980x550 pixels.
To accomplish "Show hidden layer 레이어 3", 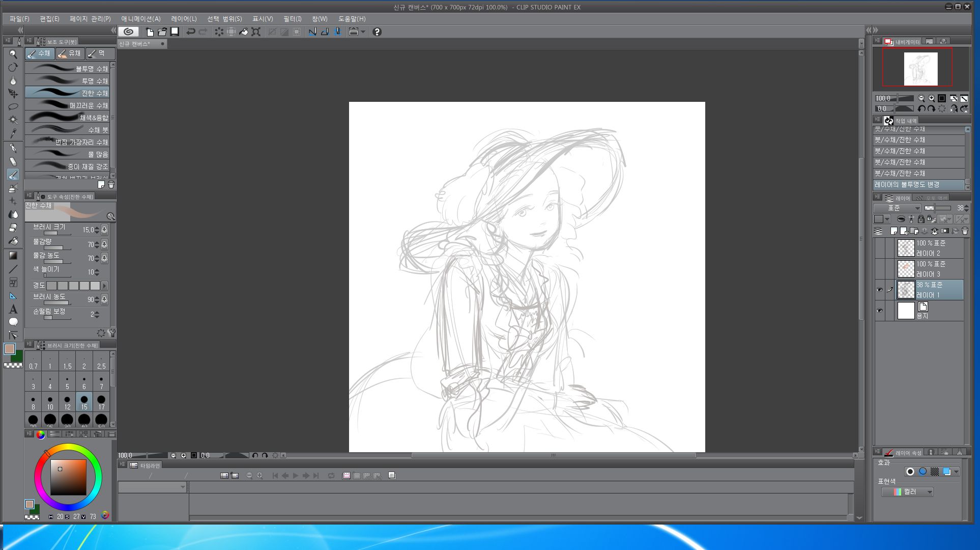I will click(x=879, y=269).
